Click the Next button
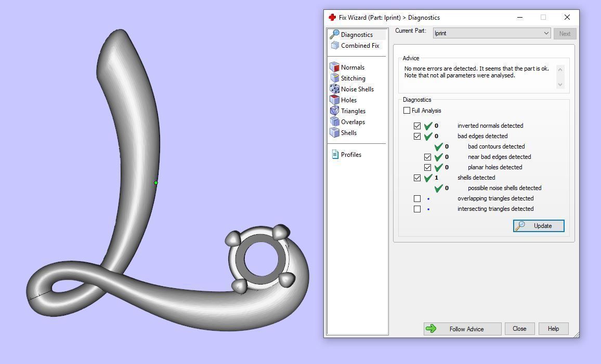Screen dimensions: 601x364 click(x=565, y=33)
